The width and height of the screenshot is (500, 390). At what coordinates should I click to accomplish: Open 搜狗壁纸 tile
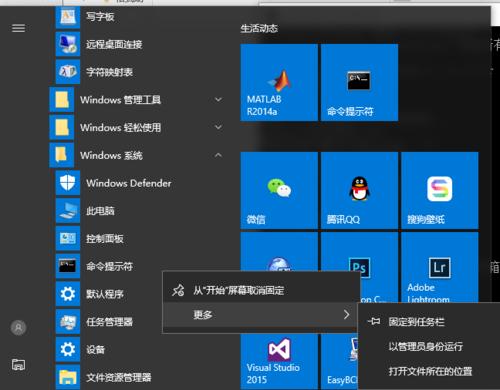point(440,190)
